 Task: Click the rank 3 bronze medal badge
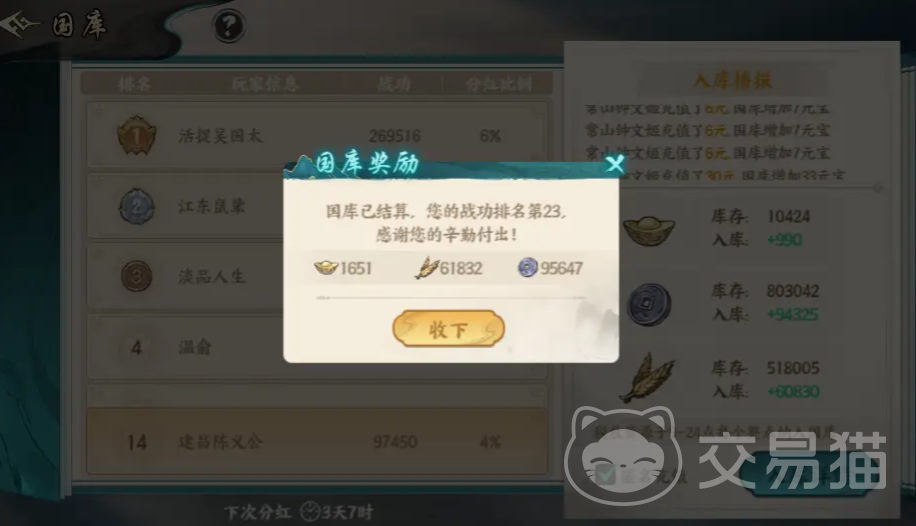tap(137, 276)
